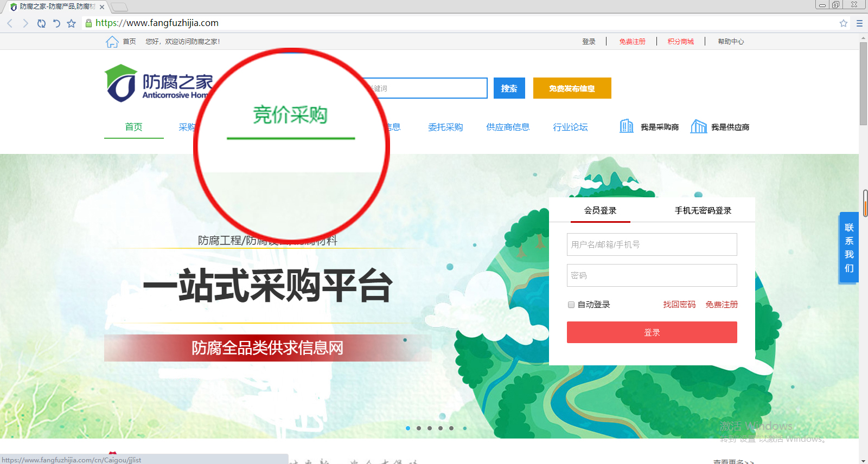Screen dimensions: 868x464
Task: Click the 我是供应商 building icon
Action: (698, 126)
